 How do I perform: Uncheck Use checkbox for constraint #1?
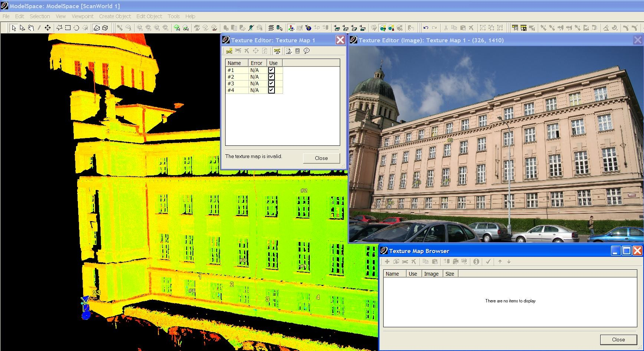272,70
